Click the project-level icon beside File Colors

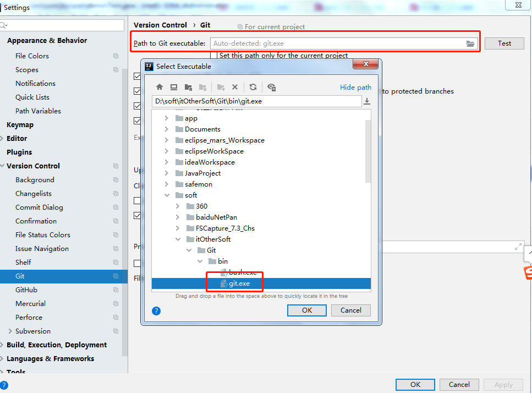[x=116, y=56]
